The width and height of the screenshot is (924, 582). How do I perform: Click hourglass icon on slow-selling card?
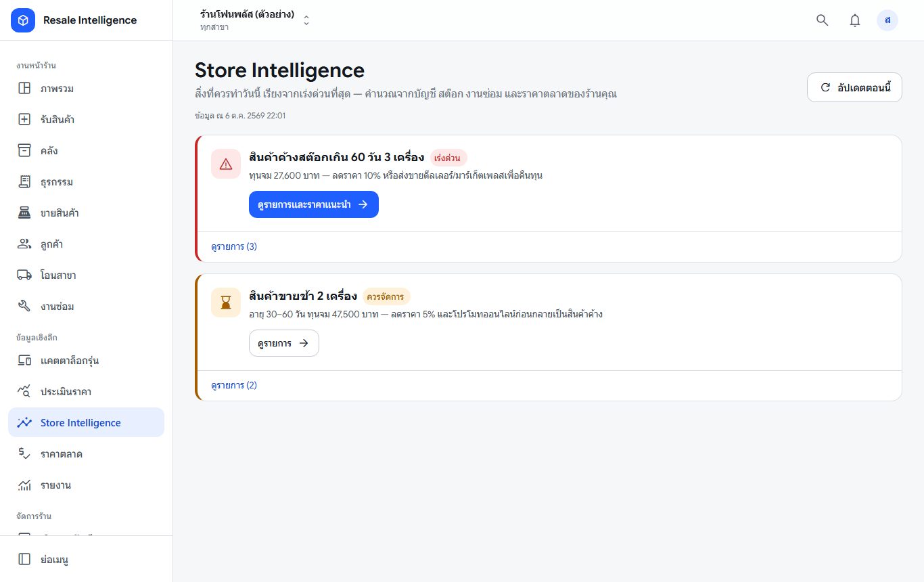(226, 303)
